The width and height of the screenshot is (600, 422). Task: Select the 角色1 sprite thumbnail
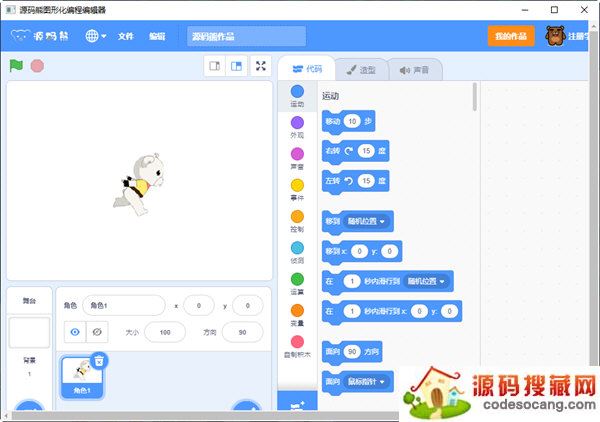click(82, 378)
